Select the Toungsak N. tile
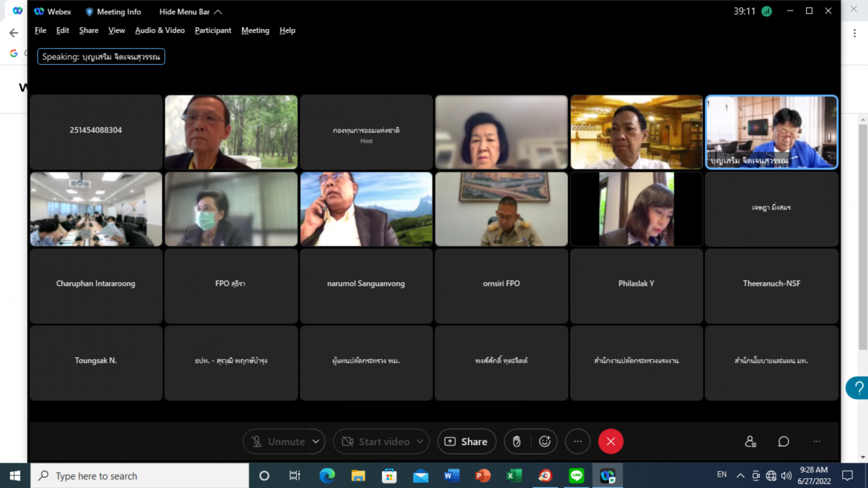 [96, 363]
